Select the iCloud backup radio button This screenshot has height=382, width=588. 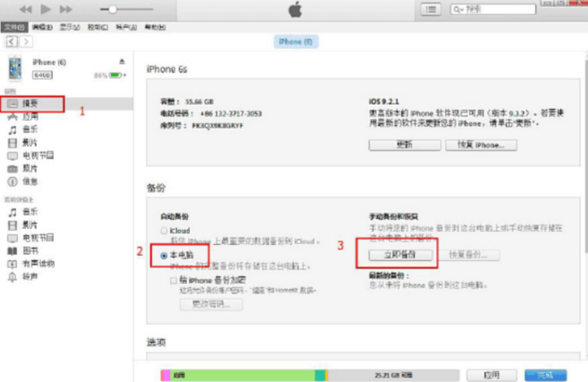(163, 231)
